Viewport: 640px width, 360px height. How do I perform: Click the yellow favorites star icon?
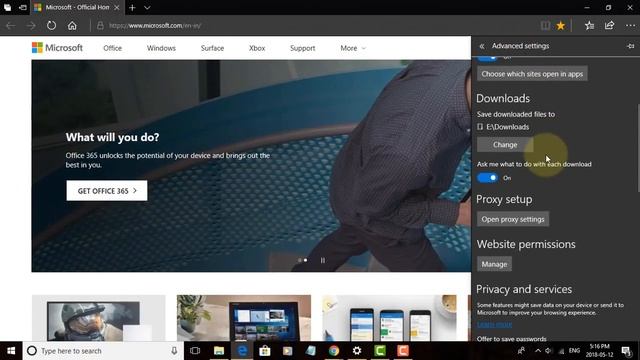tap(561, 25)
